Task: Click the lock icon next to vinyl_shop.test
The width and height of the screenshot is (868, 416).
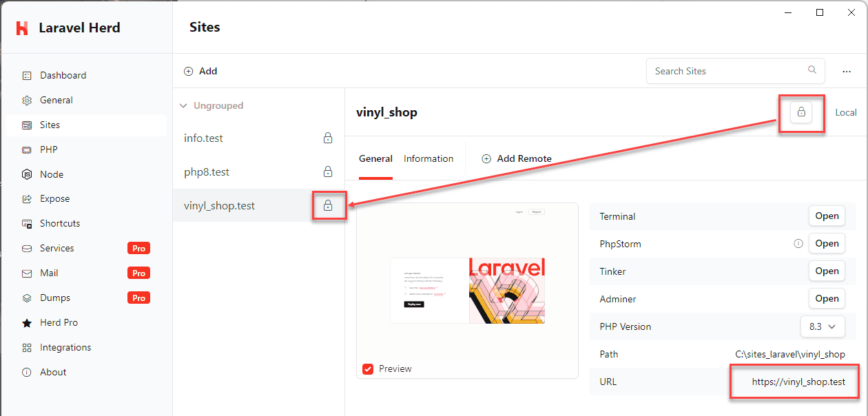Action: tap(328, 206)
